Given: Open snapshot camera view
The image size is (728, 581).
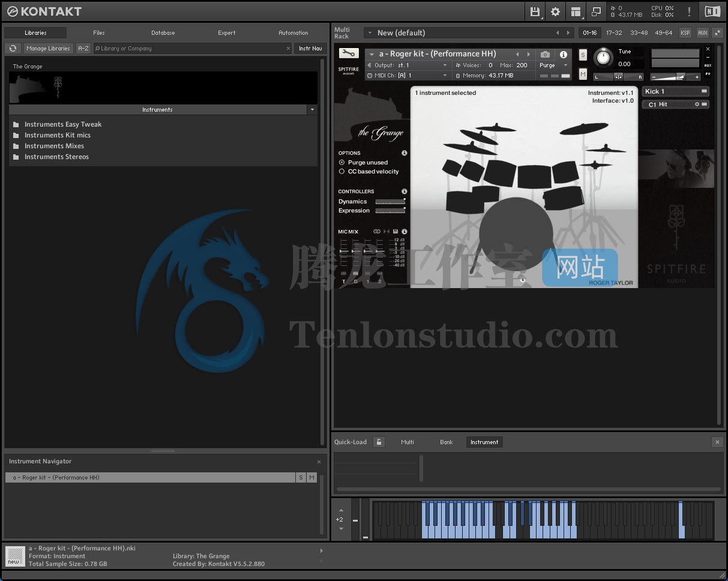Looking at the screenshot, I should (545, 55).
